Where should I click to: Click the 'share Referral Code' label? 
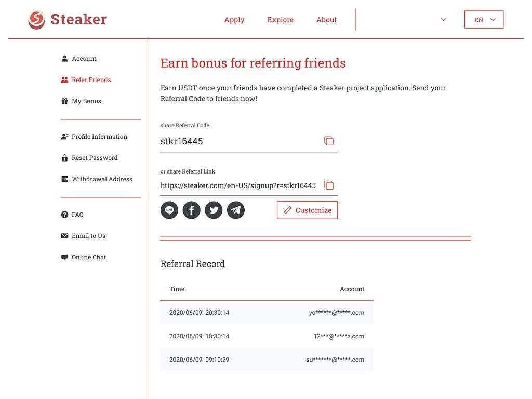coord(185,125)
